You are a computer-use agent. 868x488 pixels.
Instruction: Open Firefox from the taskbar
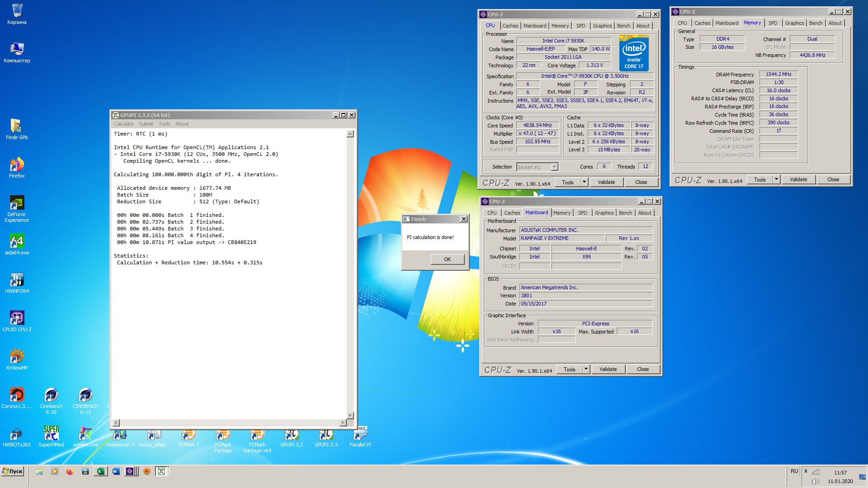pyautogui.click(x=70, y=471)
